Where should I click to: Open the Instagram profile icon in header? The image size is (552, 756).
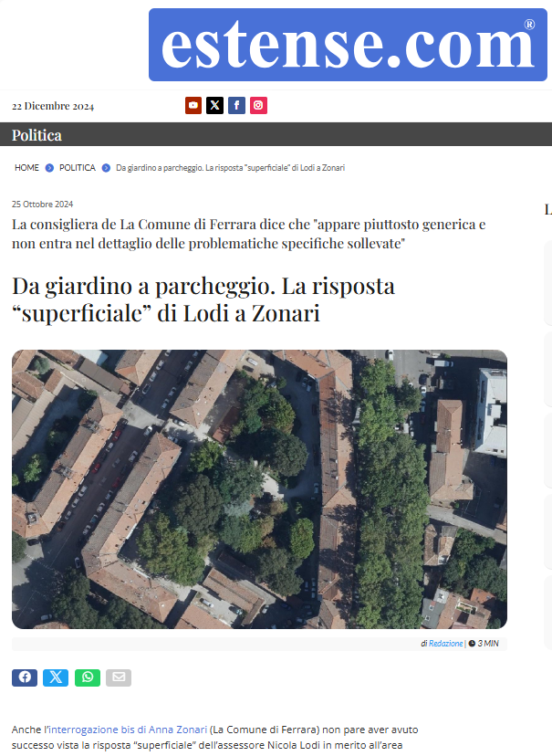coord(258,105)
